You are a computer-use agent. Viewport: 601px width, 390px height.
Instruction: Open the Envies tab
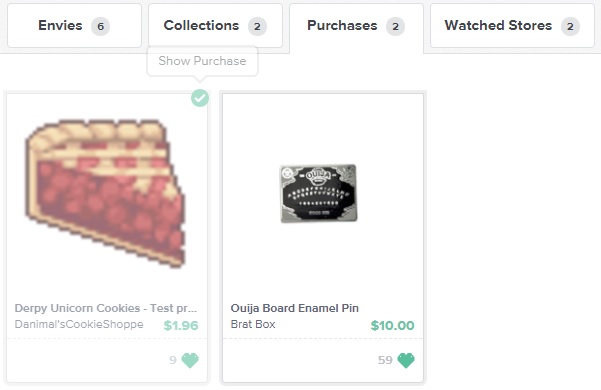[74, 26]
